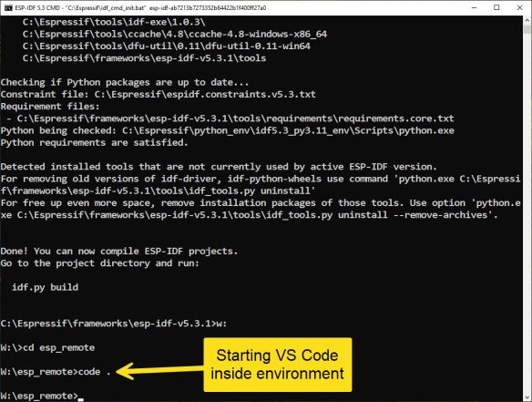Close the ESP-IDF 5.3 CMD window
This screenshot has height=402, width=532.
point(519,7)
